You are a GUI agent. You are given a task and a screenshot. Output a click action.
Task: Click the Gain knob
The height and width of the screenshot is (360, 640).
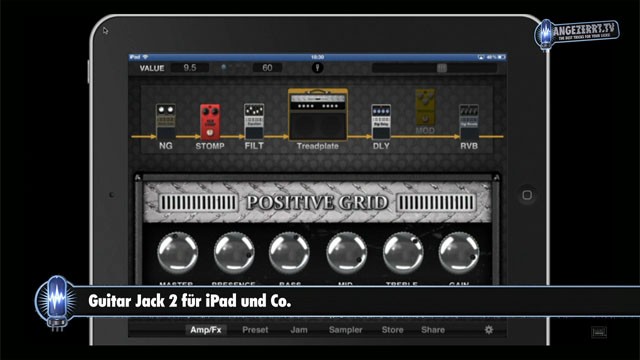459,253
